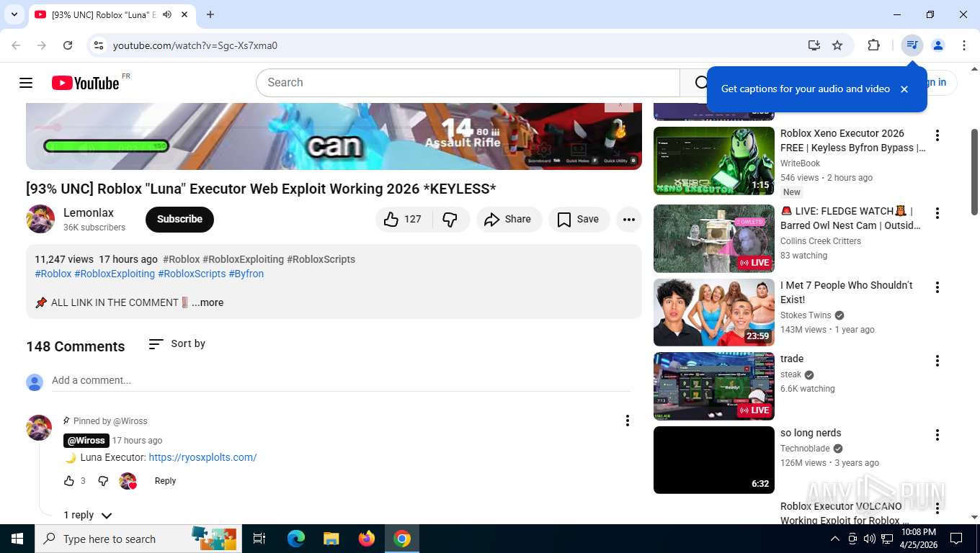The height and width of the screenshot is (553, 980).
Task: Go to YouTube home via logo
Action: pyautogui.click(x=85, y=83)
